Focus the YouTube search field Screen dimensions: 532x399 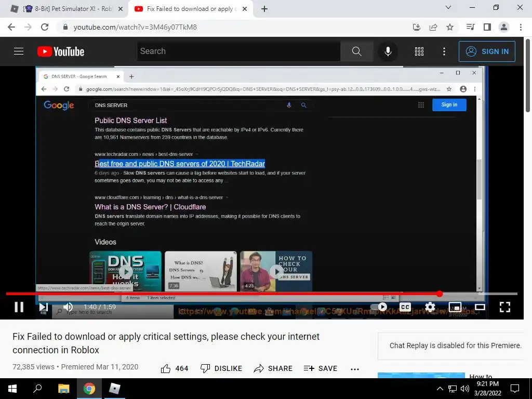point(238,51)
